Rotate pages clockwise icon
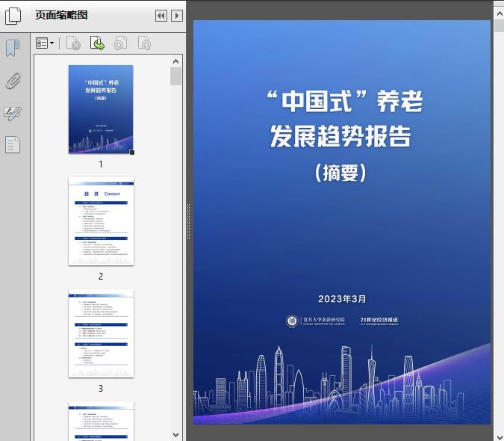504x441 pixels. tap(144, 43)
